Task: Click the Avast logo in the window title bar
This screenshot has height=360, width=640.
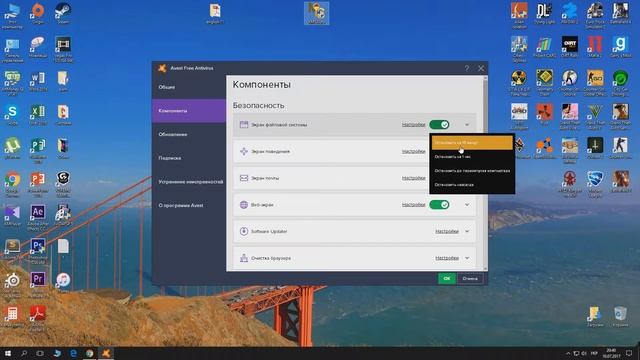Action: coord(162,68)
